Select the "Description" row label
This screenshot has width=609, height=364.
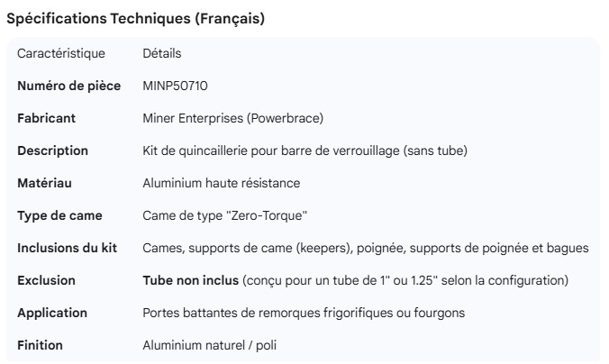[53, 150]
